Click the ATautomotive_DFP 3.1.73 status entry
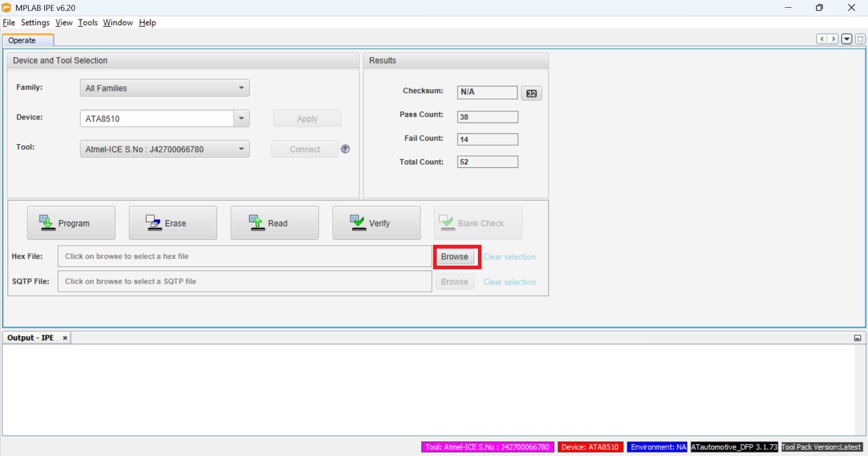The width and height of the screenshot is (868, 456). 734,447
